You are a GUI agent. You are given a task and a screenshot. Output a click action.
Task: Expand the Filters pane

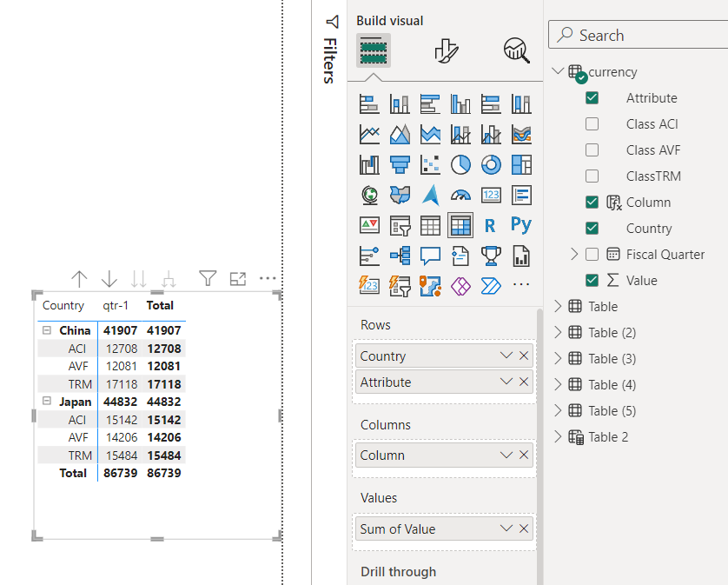[x=330, y=50]
